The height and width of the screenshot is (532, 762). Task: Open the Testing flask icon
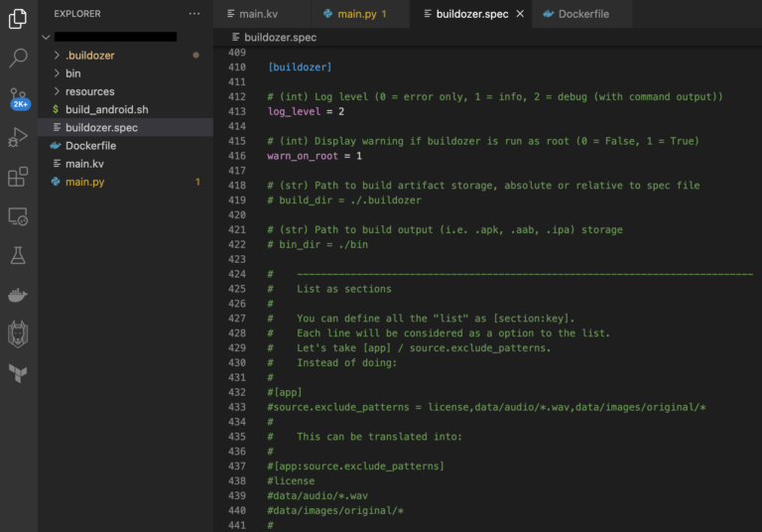(18, 255)
